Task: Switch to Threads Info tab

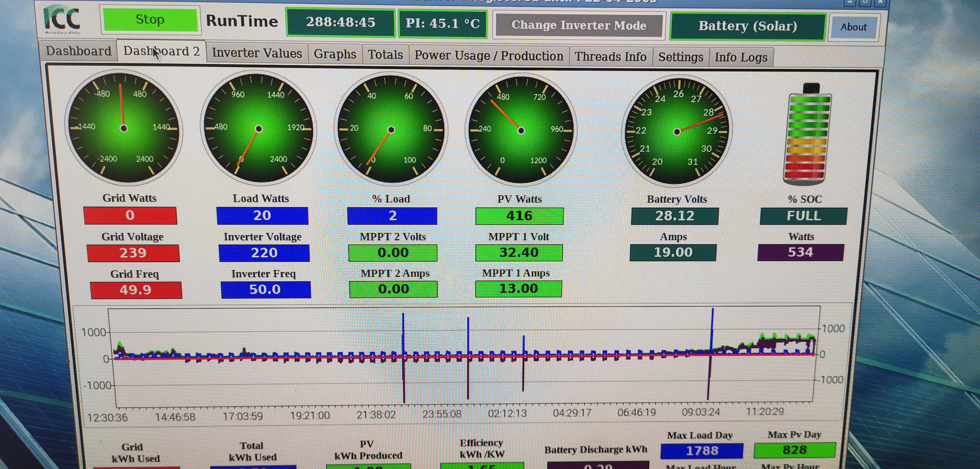Action: (x=610, y=57)
